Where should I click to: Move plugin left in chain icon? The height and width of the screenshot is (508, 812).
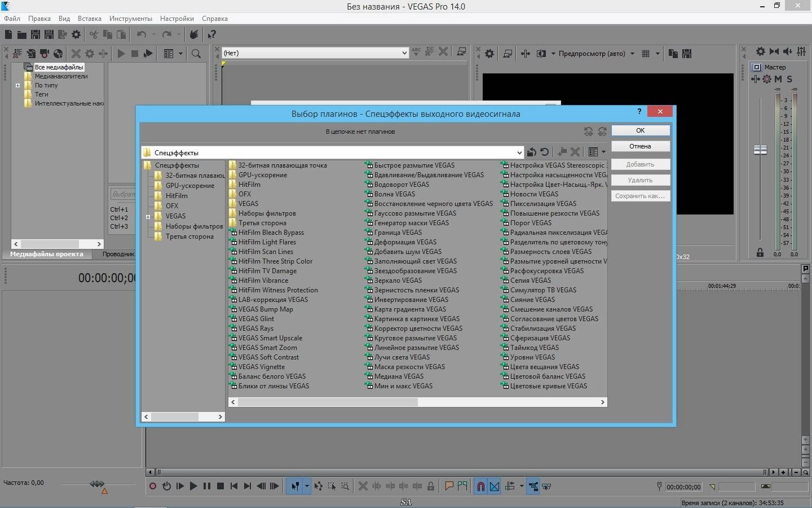[x=589, y=132]
